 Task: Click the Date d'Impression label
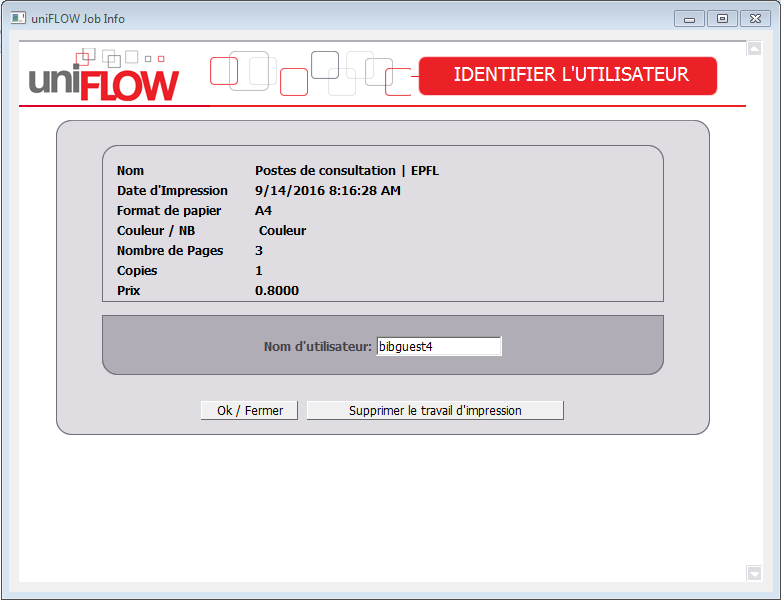tap(172, 191)
